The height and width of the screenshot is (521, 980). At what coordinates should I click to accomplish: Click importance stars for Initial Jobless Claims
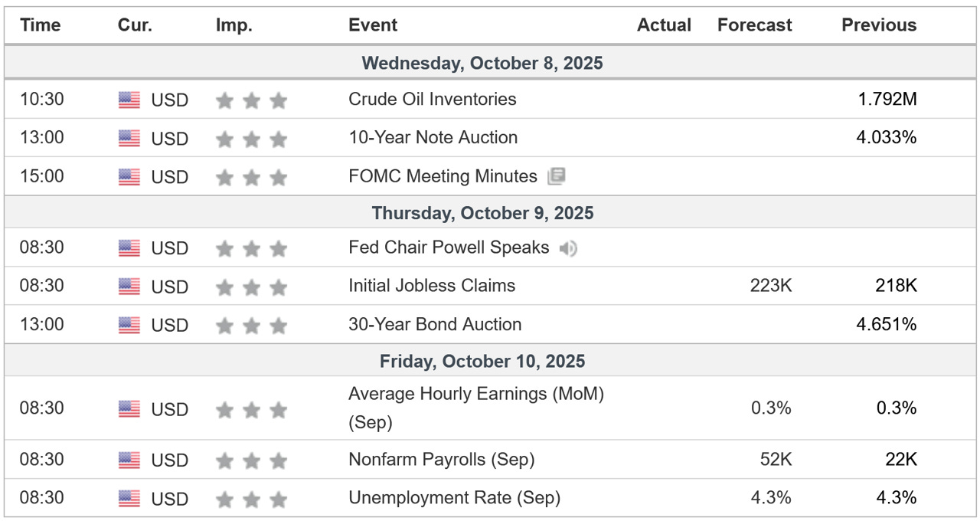tap(251, 287)
